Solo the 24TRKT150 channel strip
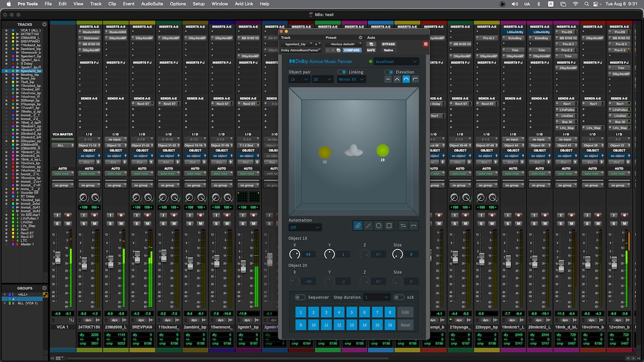This screenshot has width=644, height=362. pyautogui.click(x=83, y=223)
